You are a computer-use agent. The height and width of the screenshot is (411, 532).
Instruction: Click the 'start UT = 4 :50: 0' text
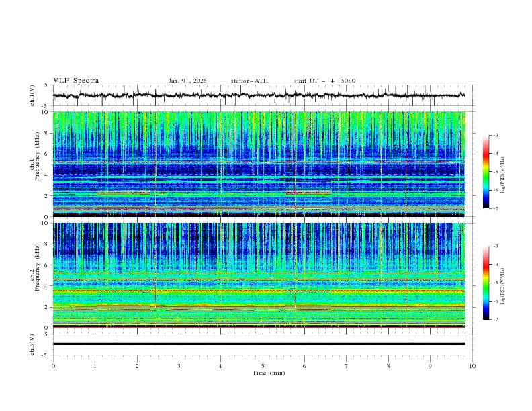(324, 81)
